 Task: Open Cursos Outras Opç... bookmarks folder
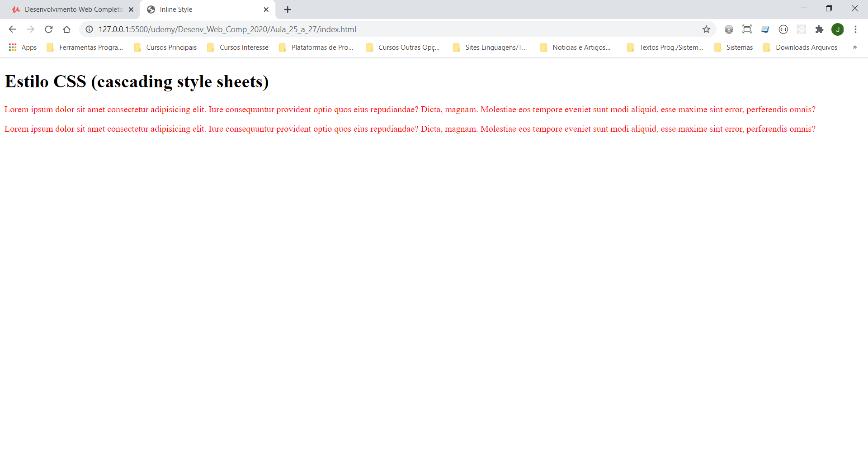click(x=403, y=48)
